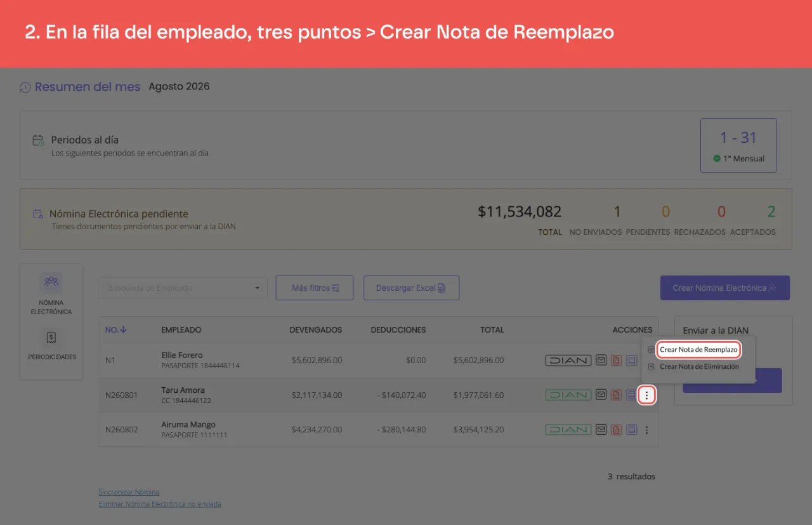Click the envelope icon for Taru Amora
This screenshot has width=812, height=525.
tap(601, 395)
